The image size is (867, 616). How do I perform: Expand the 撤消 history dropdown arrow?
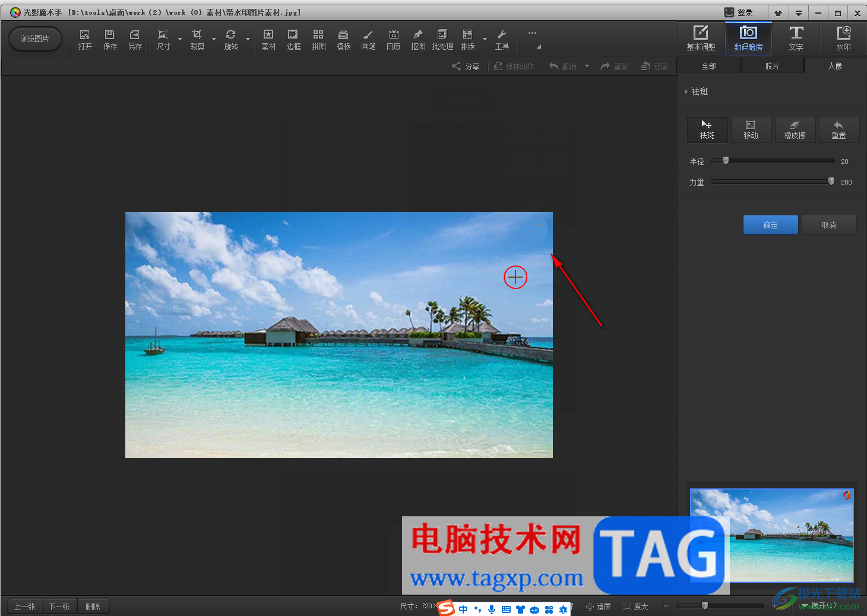pyautogui.click(x=587, y=66)
